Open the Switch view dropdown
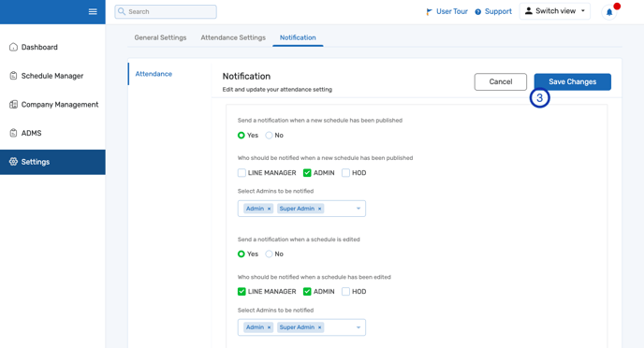 coord(555,11)
